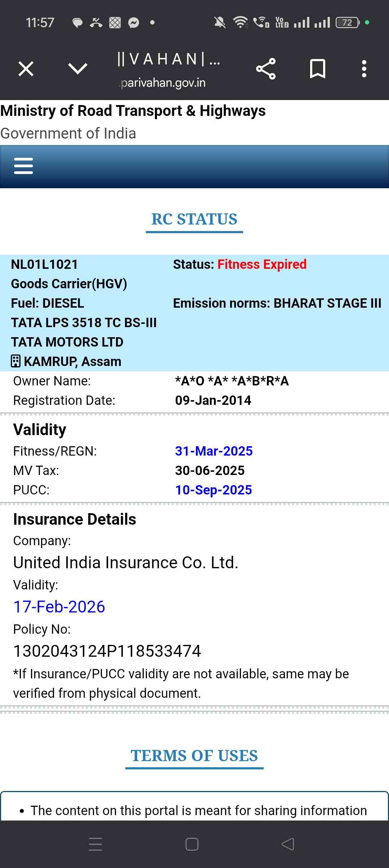Open the hamburger navigation menu
The image size is (389, 868).
coord(23,166)
